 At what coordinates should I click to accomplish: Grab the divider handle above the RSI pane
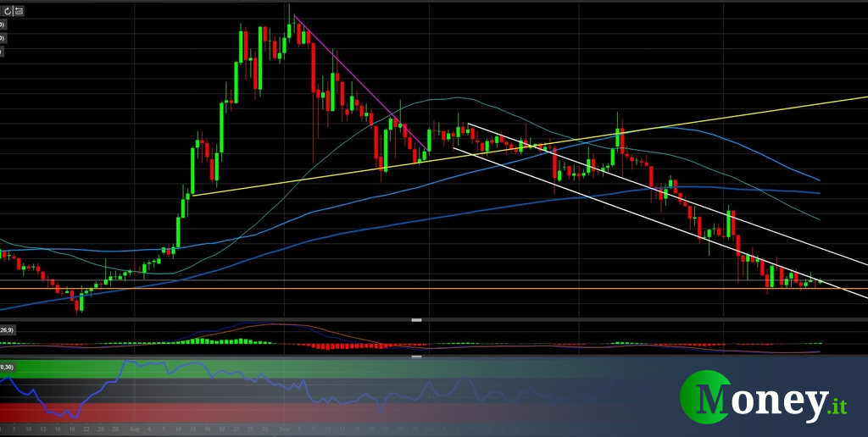point(417,357)
